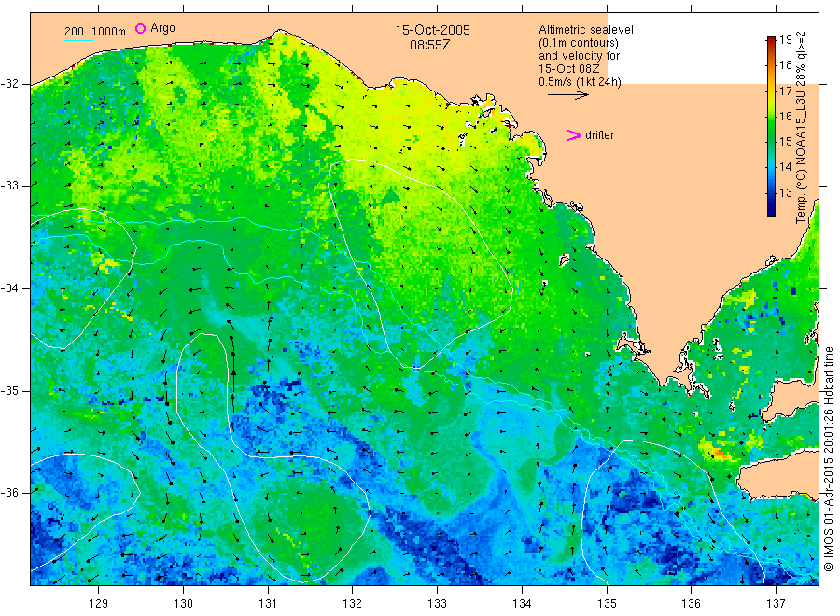Click the longitude 135 axis label

pyautogui.click(x=607, y=604)
